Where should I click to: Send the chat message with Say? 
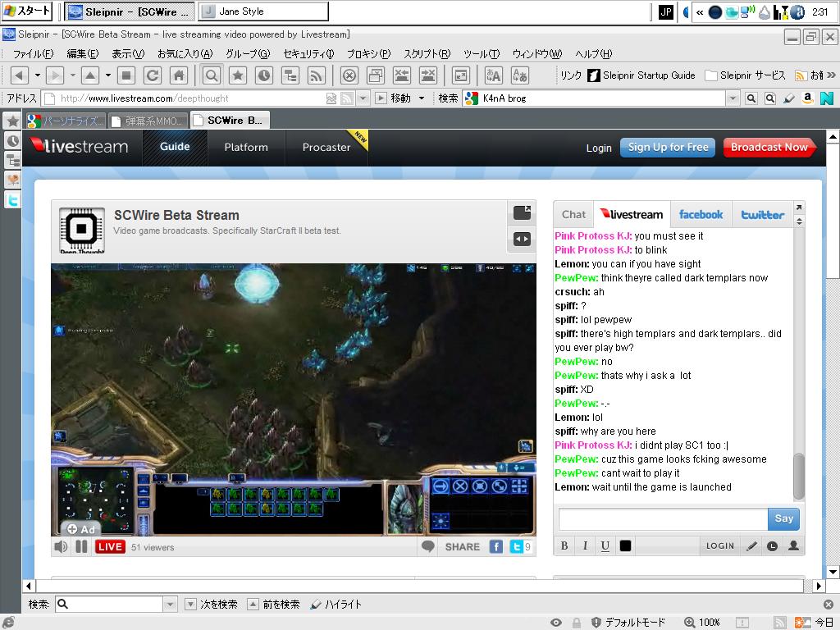pos(783,518)
